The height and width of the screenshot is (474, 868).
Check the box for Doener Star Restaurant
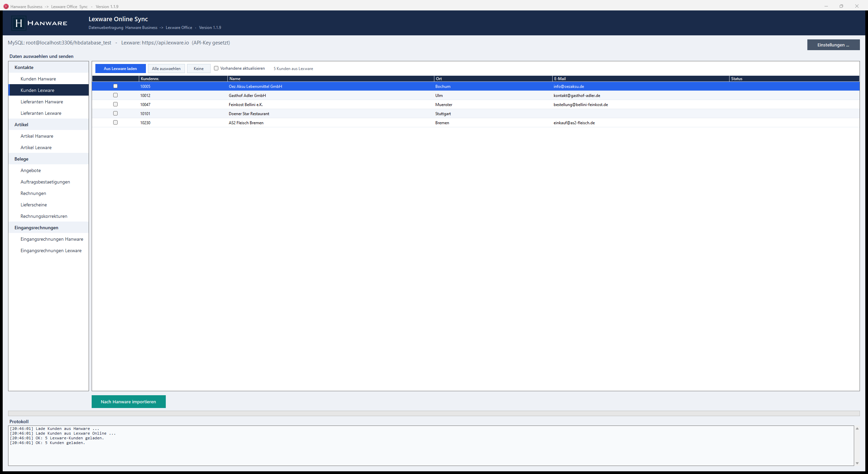[115, 113]
